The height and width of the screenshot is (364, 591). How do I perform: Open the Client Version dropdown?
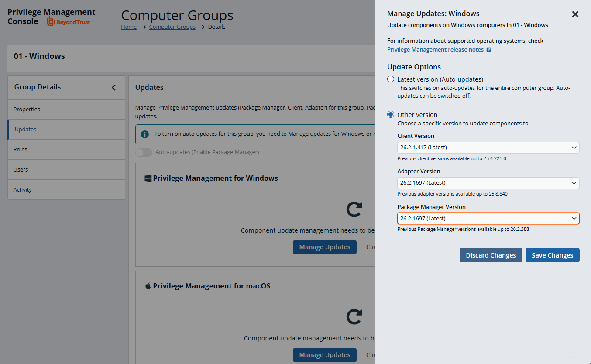488,148
